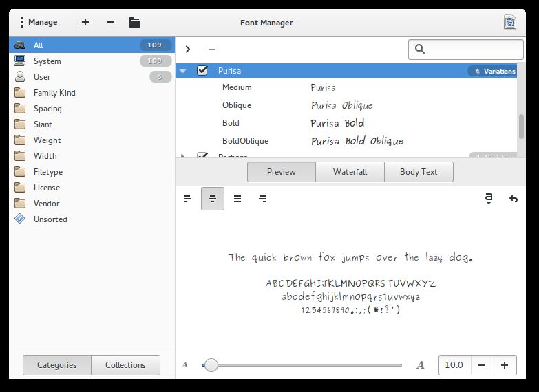Click the undo preview text arrow icon
This screenshot has height=392, width=539.
point(513,199)
